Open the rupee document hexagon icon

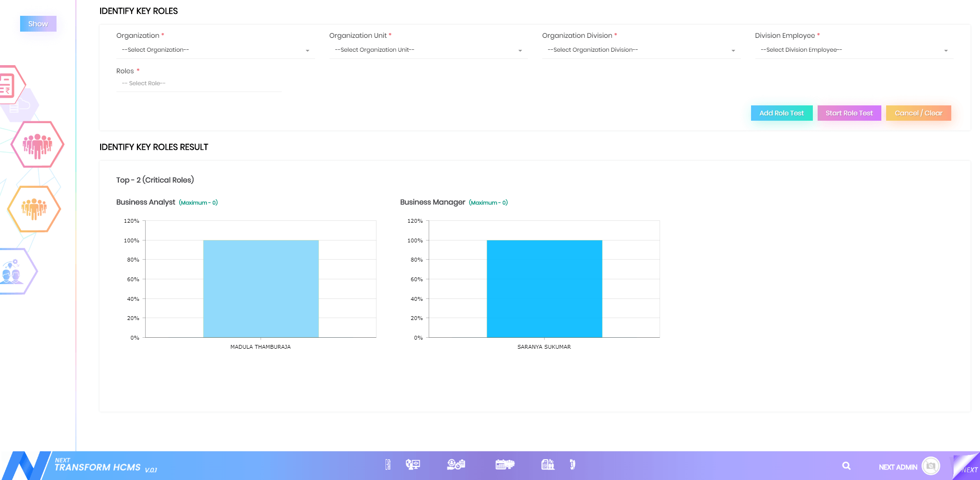point(9,85)
